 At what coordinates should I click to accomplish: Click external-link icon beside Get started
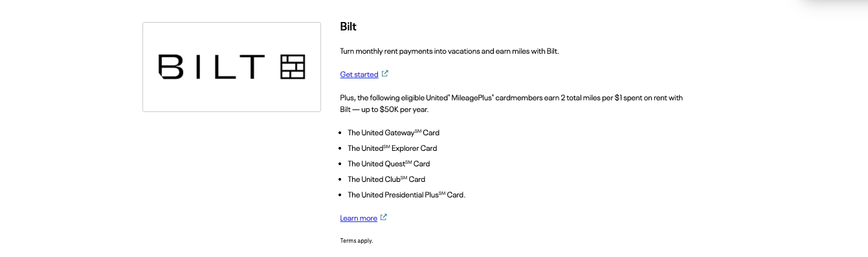(x=385, y=74)
